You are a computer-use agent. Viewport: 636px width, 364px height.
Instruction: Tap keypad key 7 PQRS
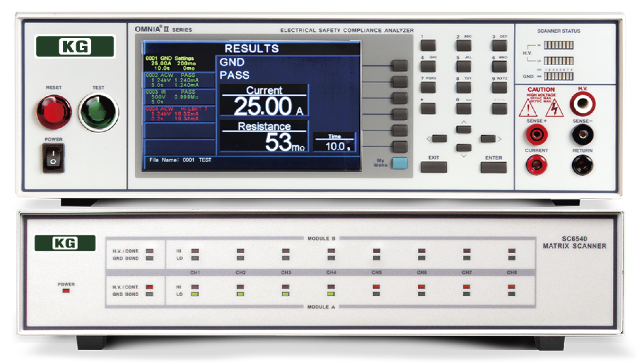point(428,87)
